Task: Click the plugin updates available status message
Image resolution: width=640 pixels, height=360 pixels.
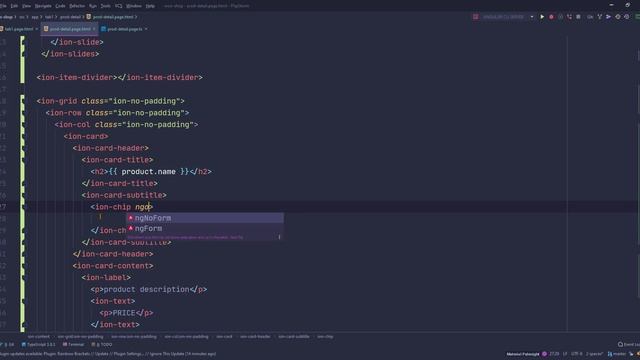Action: pos(108,354)
